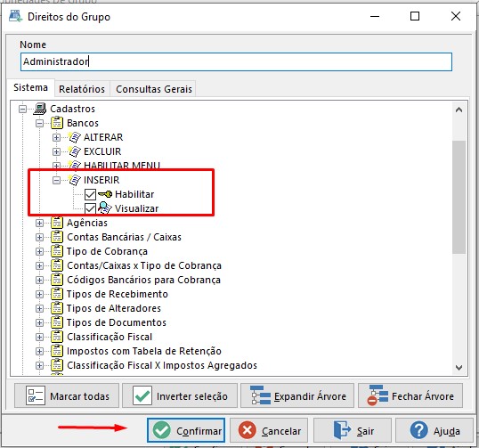Select Impostos com Tabela de Retenção text

pyautogui.click(x=144, y=351)
